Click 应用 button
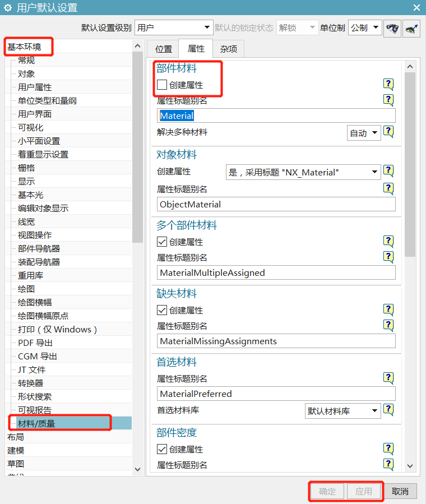Image resolution: width=426 pixels, height=504 pixels. [363, 491]
